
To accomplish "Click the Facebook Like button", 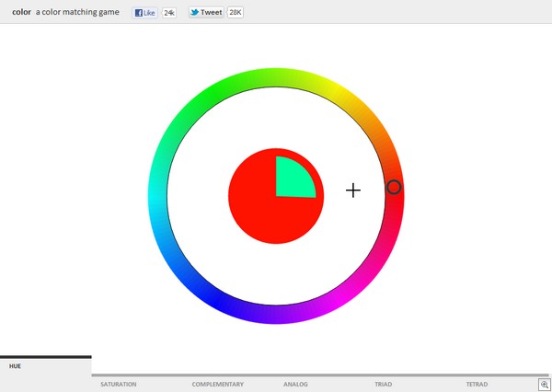I will [x=144, y=13].
